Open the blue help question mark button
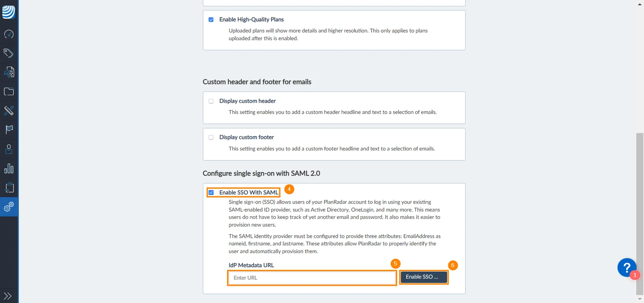This screenshot has width=644, height=303. (627, 268)
